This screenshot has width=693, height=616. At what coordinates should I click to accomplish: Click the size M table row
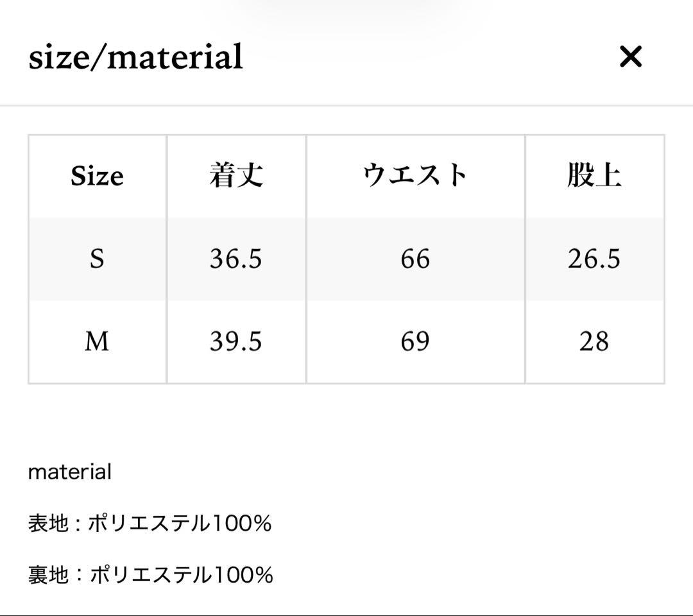346,342
